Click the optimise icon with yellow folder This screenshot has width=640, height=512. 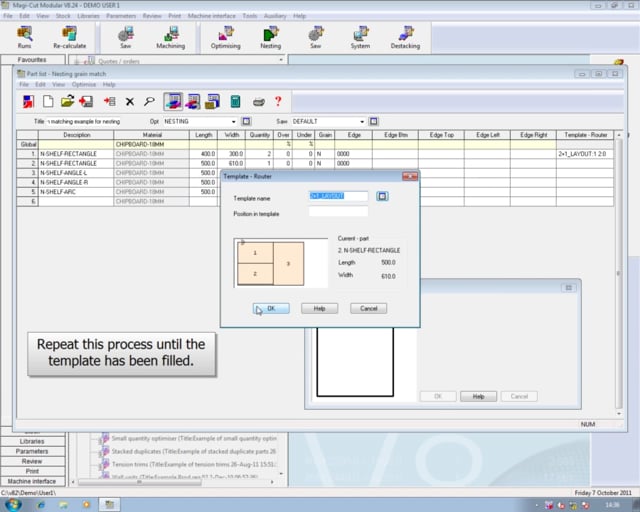click(212, 101)
